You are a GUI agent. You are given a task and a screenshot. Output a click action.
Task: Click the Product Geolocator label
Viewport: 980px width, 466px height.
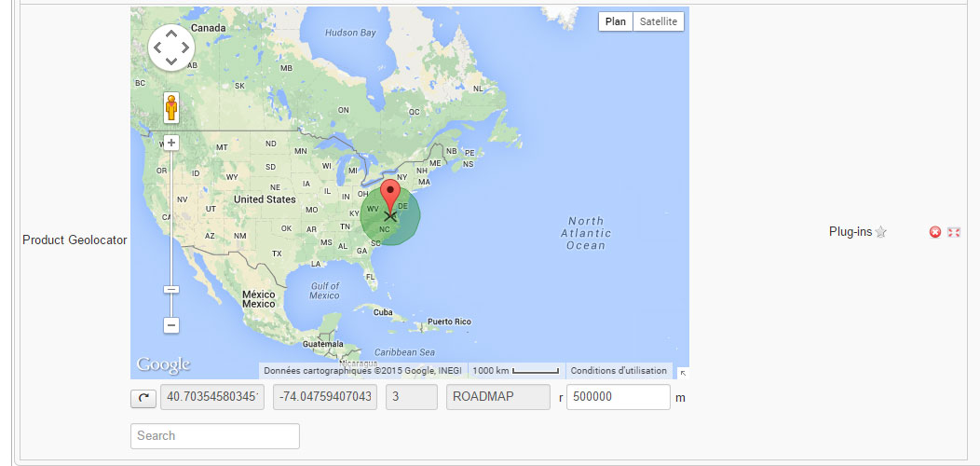(75, 240)
